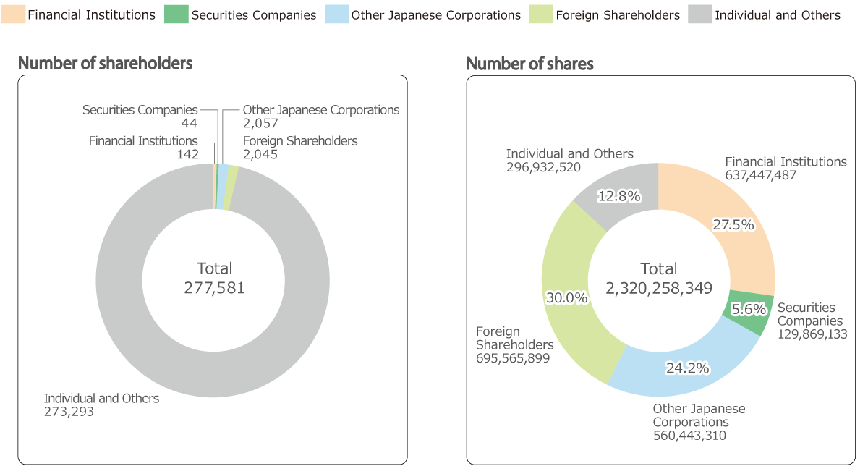Click the 'Foreign Shareholders 695,565,899' label

(x=514, y=344)
